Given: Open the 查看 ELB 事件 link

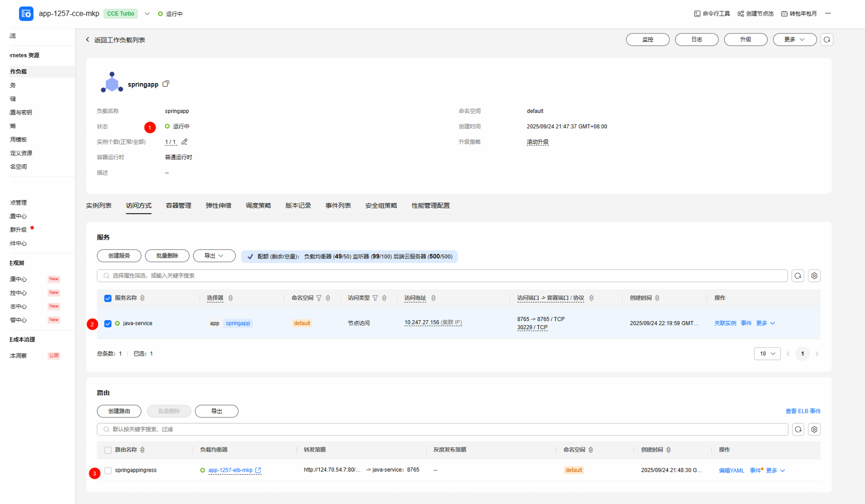Looking at the screenshot, I should click(x=803, y=411).
